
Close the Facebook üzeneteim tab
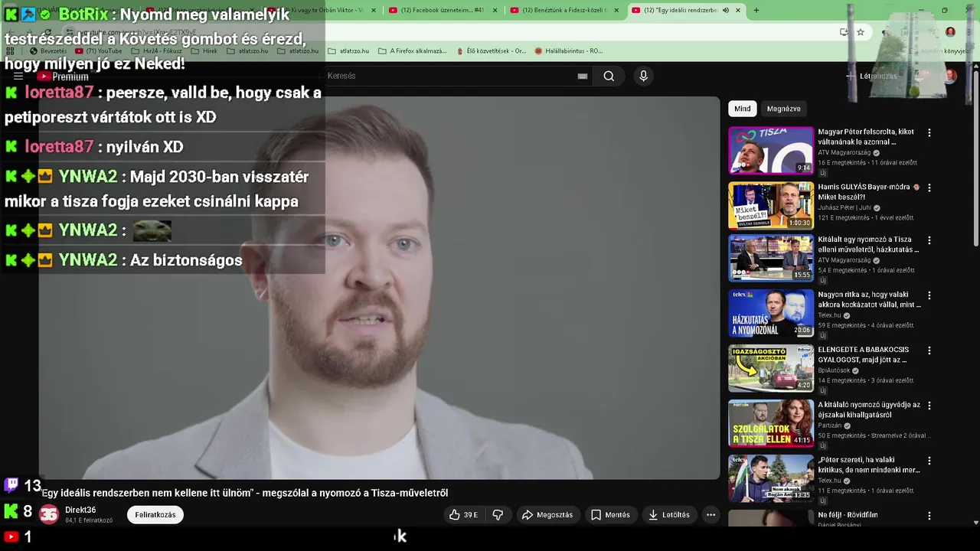click(x=495, y=10)
